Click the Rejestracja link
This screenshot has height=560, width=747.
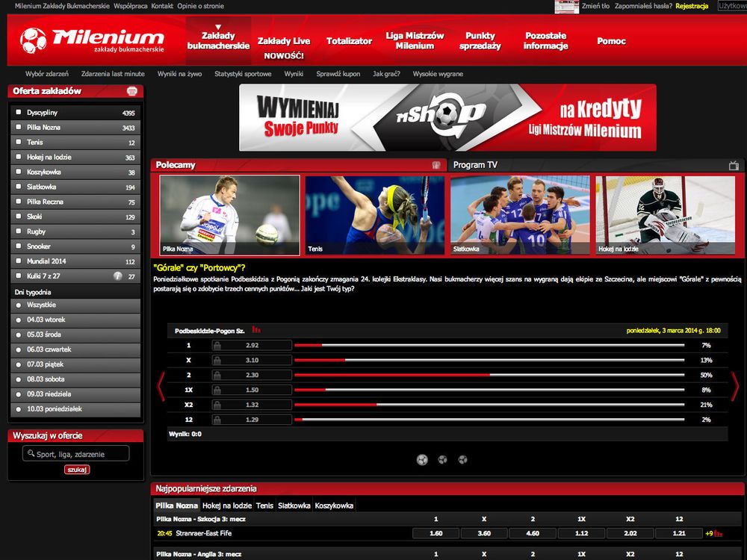(x=692, y=6)
